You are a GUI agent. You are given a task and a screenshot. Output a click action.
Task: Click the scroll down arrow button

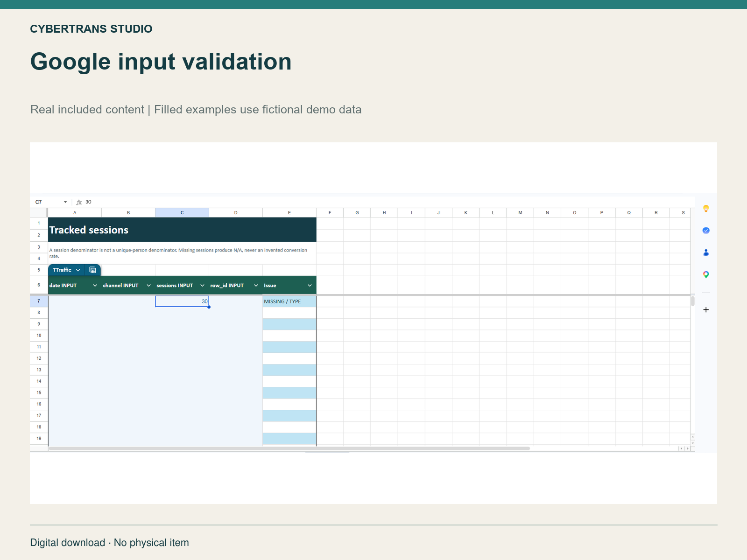[x=693, y=443]
